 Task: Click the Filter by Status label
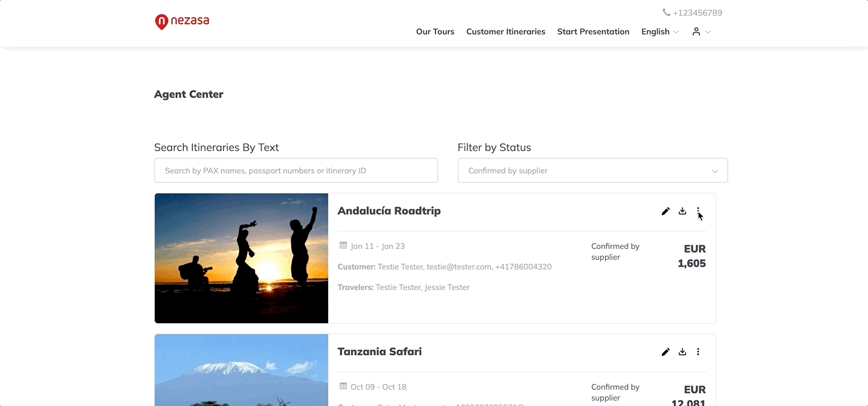494,147
